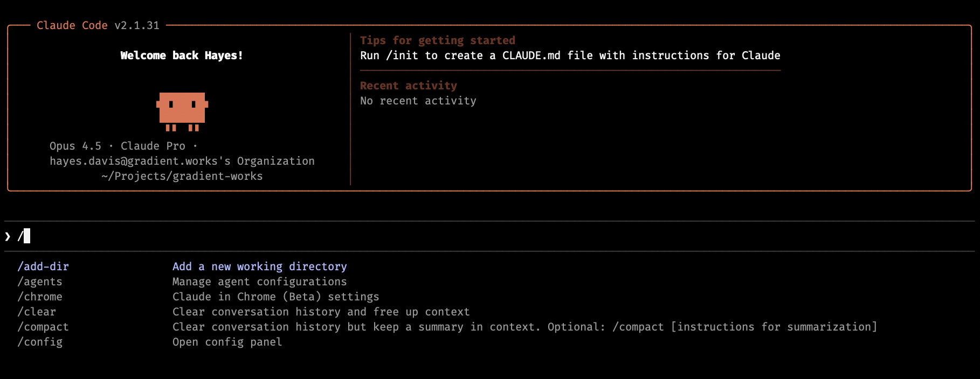Select the /add-dir command
Viewport: 980px width, 379px height.
[x=43, y=266]
